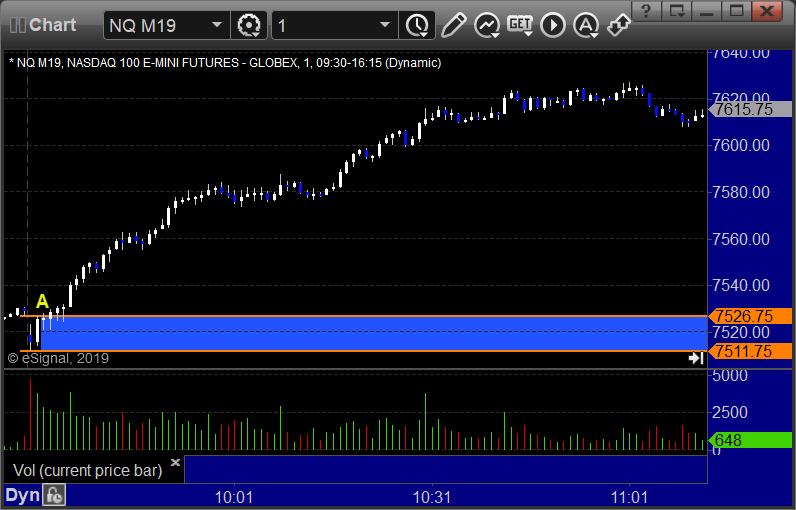Viewport: 796px width, 510px height.
Task: Click the pop-out arrow toolbar icon
Action: [x=619, y=25]
